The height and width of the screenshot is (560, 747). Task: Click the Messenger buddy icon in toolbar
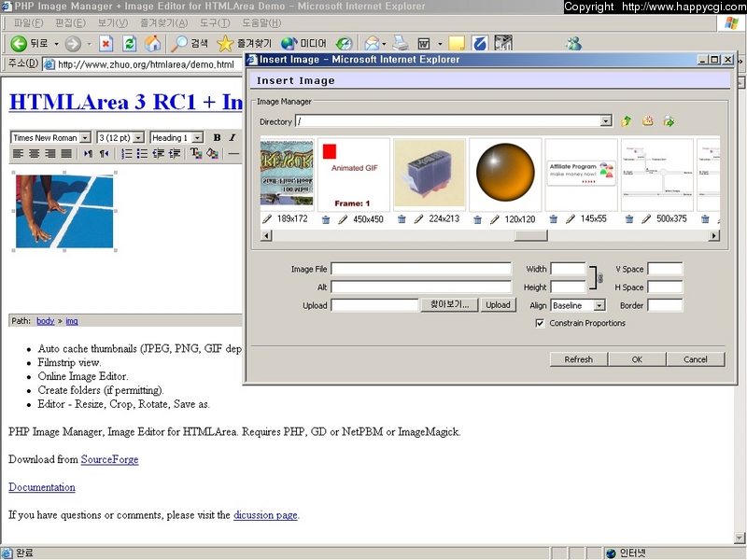pos(573,44)
